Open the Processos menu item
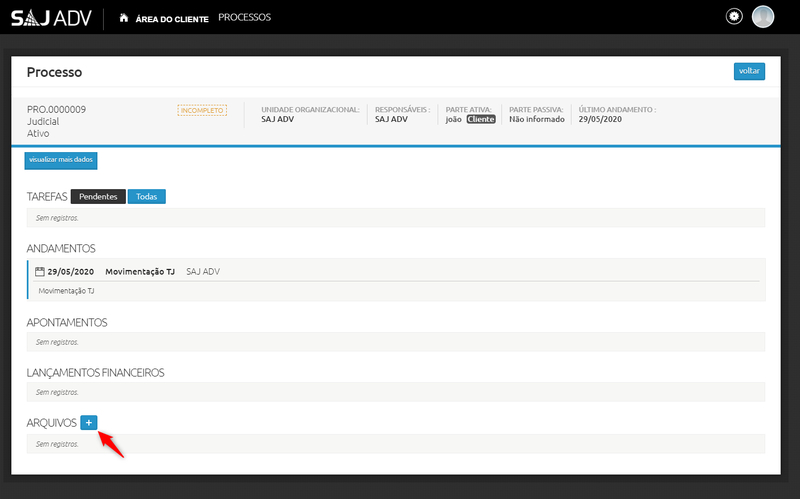 244,17
